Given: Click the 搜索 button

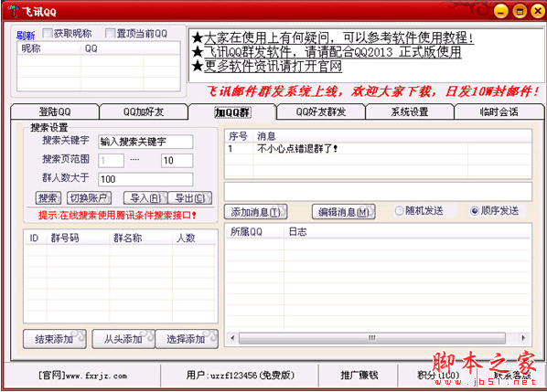Looking at the screenshot, I should pos(48,198).
